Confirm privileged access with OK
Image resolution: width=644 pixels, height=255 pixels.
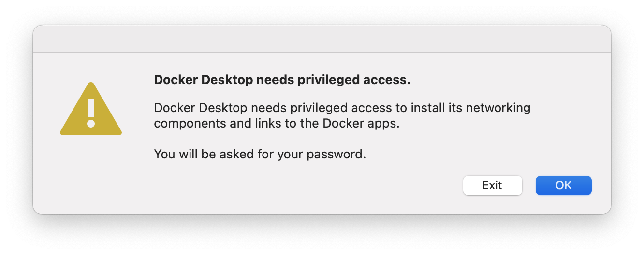(563, 185)
